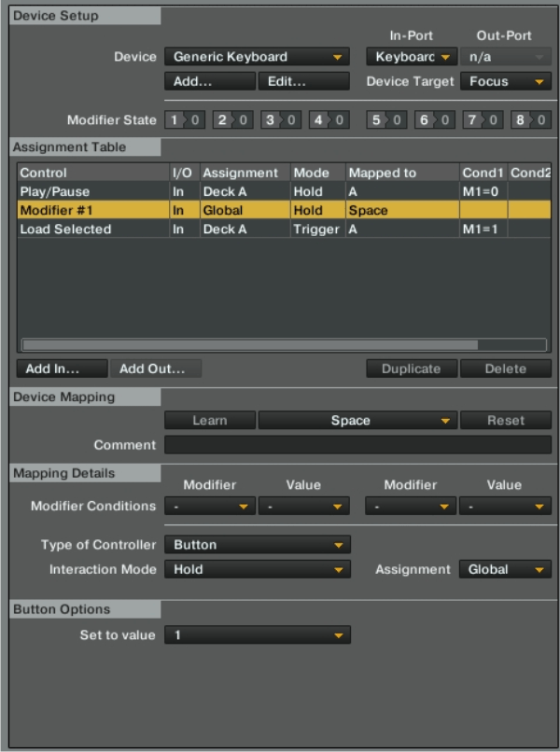Click the Learn mapping button
Screen dimensions: 560x752
[209, 421]
